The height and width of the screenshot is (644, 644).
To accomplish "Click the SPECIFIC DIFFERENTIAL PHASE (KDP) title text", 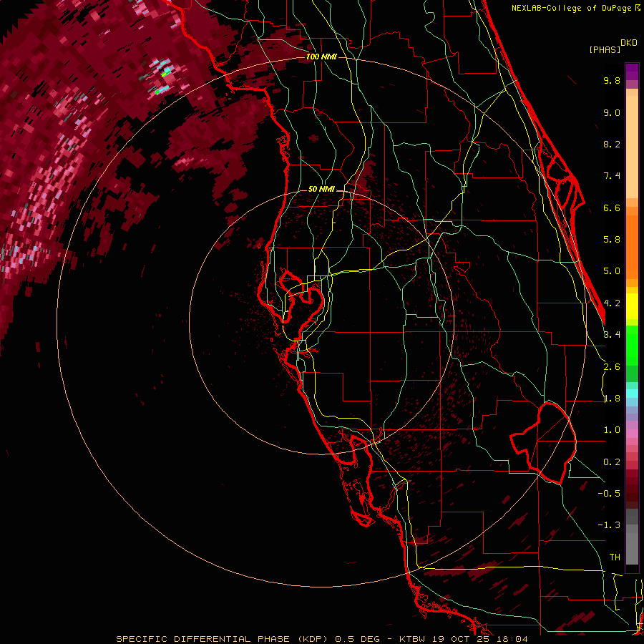I will point(223,639).
